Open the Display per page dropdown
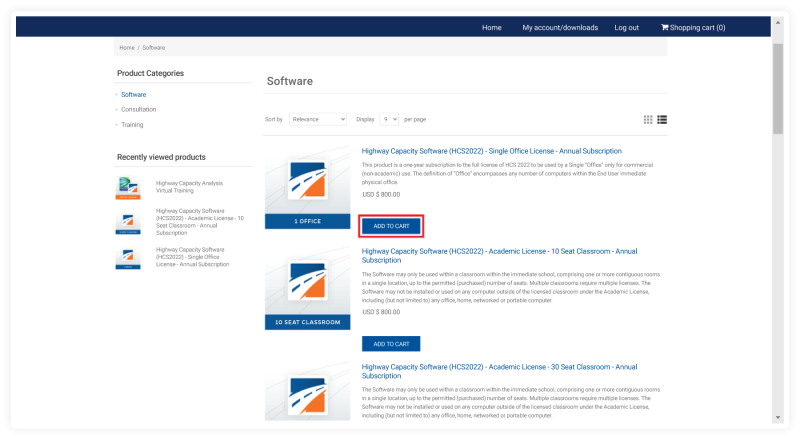 389,119
